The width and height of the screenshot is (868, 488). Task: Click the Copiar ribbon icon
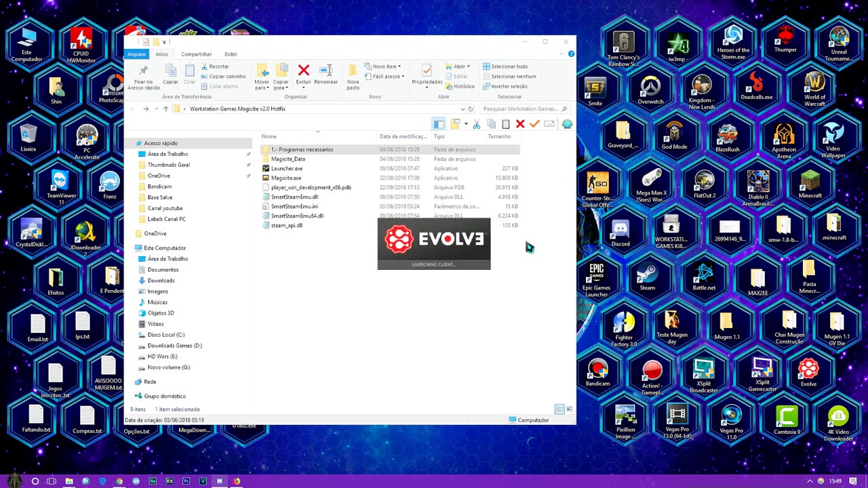pos(171,70)
